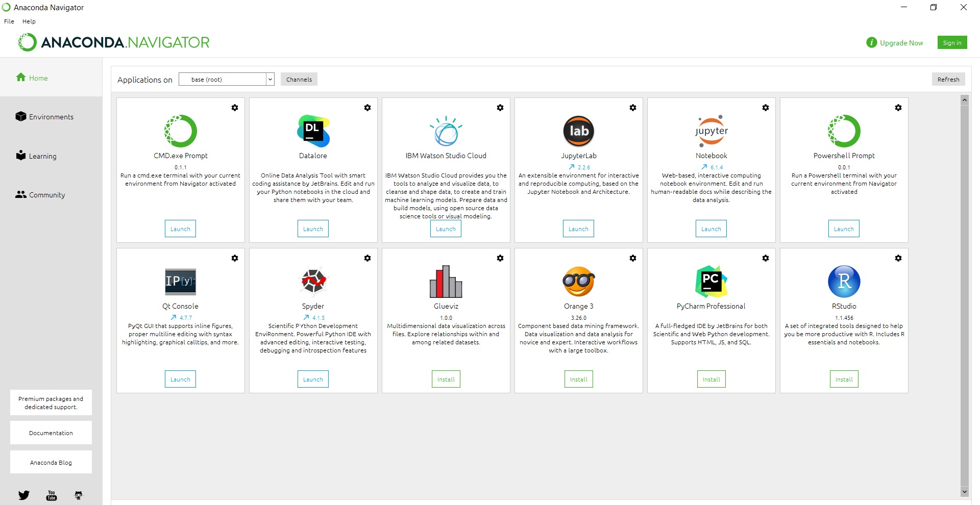The width and height of the screenshot is (980, 505).
Task: Launch Powershell Prompt
Action: [844, 229]
